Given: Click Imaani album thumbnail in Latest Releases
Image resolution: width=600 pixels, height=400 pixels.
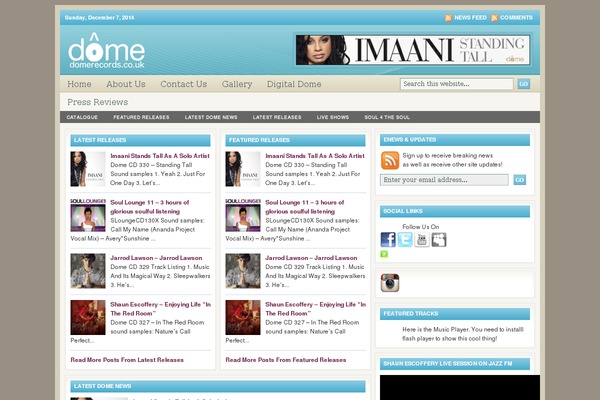Looking at the screenshot, I should pyautogui.click(x=88, y=169).
